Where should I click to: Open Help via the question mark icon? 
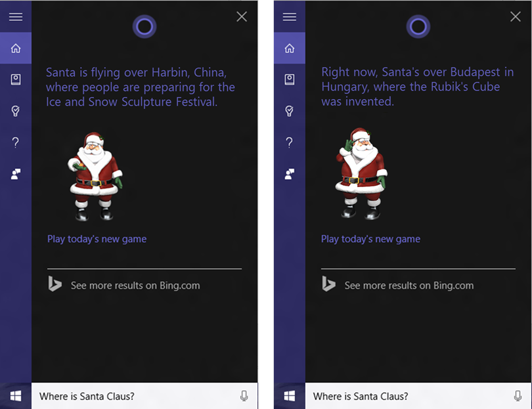click(16, 142)
